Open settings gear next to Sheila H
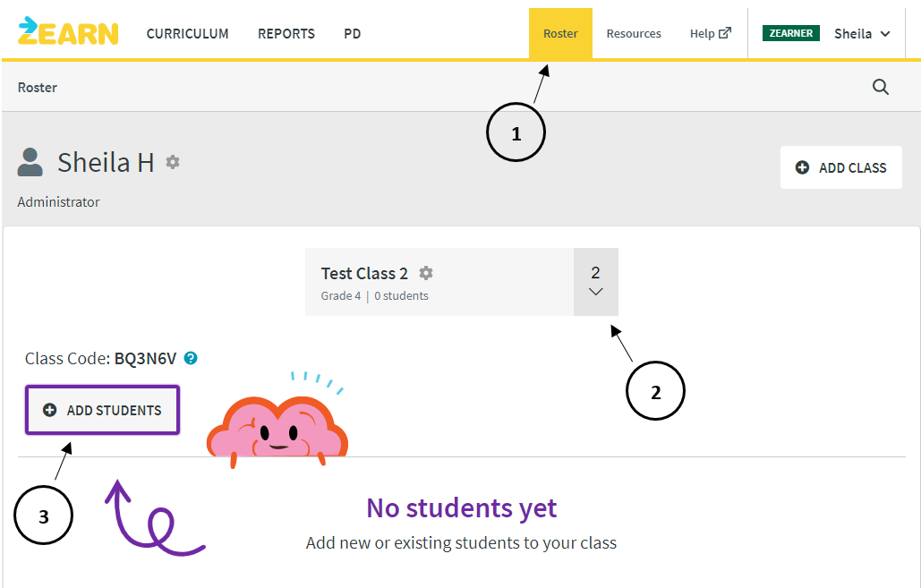Viewport: 921px width, 588px height. point(173,161)
